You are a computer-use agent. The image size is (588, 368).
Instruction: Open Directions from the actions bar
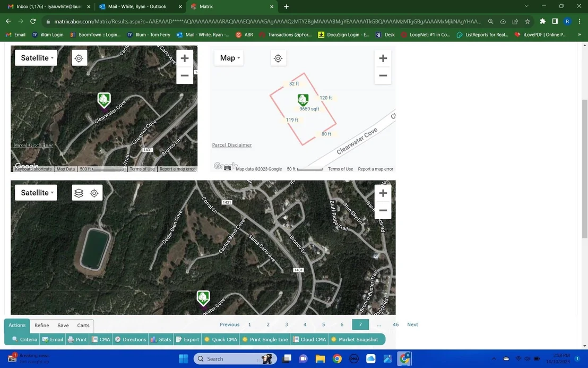pyautogui.click(x=131, y=339)
